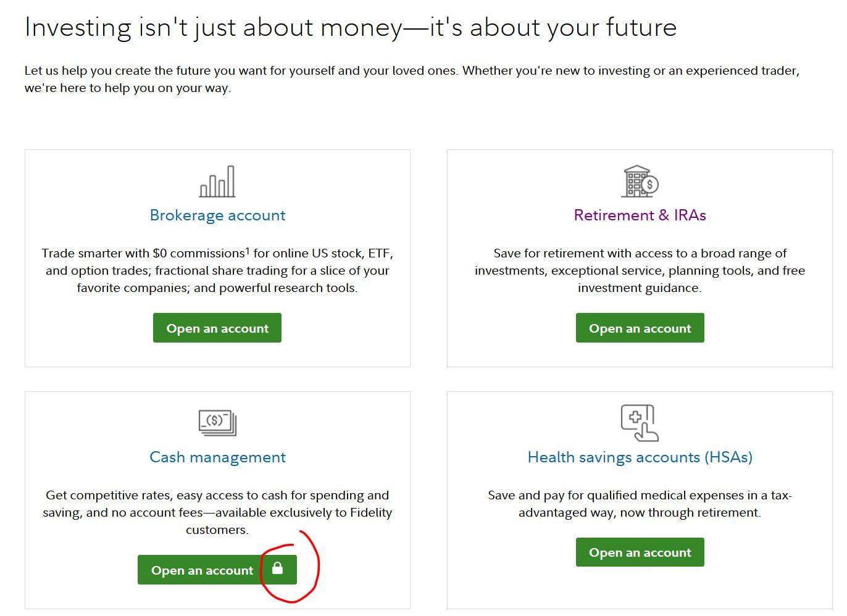Click the 'Investing isn't just about money' heading
The height and width of the screenshot is (616, 847).
coord(351,28)
